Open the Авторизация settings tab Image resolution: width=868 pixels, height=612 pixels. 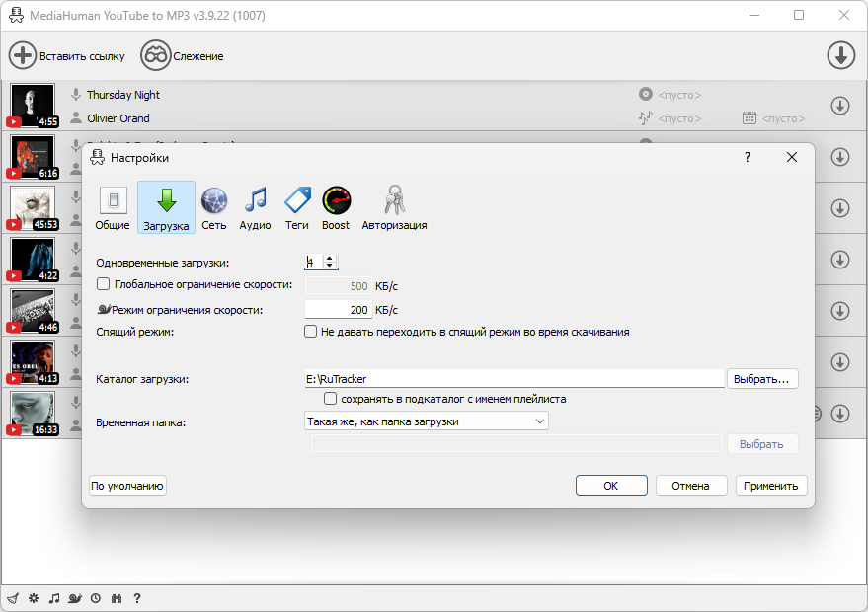(x=394, y=208)
